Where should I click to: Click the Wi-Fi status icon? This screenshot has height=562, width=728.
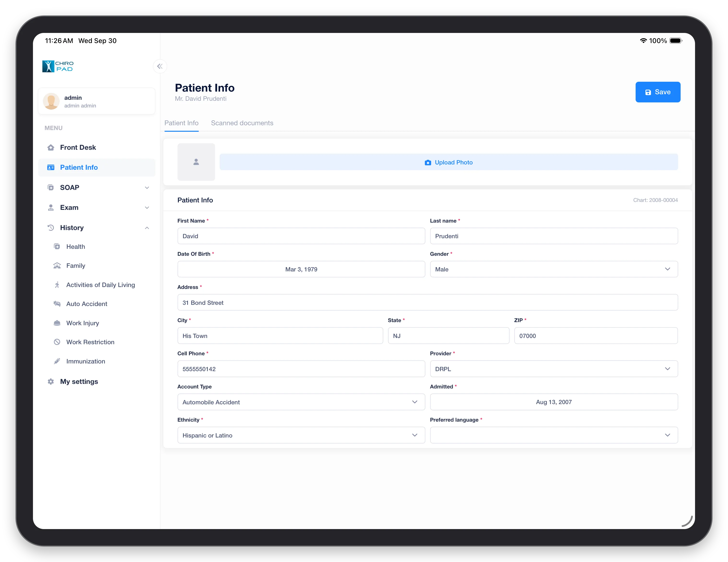[x=643, y=41]
